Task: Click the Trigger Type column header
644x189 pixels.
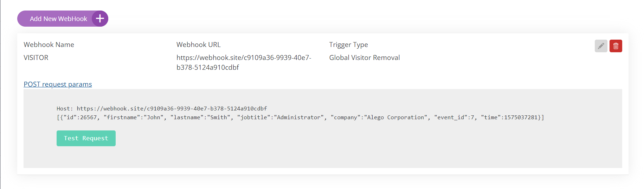Action: pos(348,45)
